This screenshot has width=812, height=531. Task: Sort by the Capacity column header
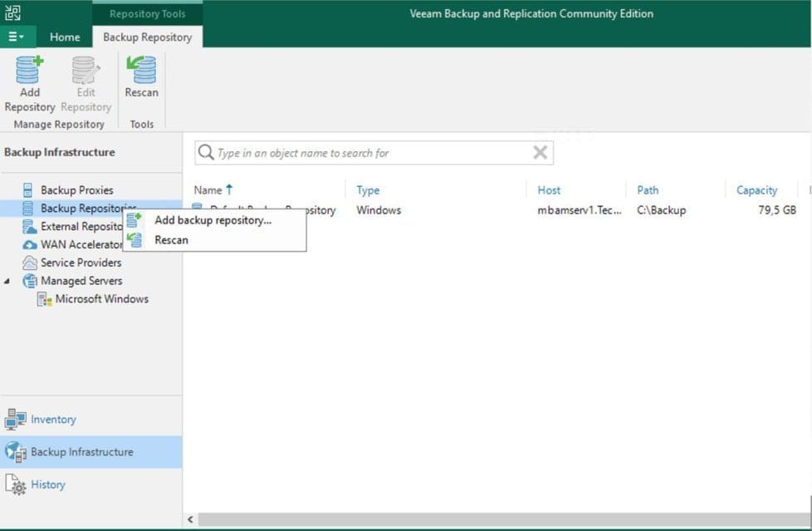756,190
